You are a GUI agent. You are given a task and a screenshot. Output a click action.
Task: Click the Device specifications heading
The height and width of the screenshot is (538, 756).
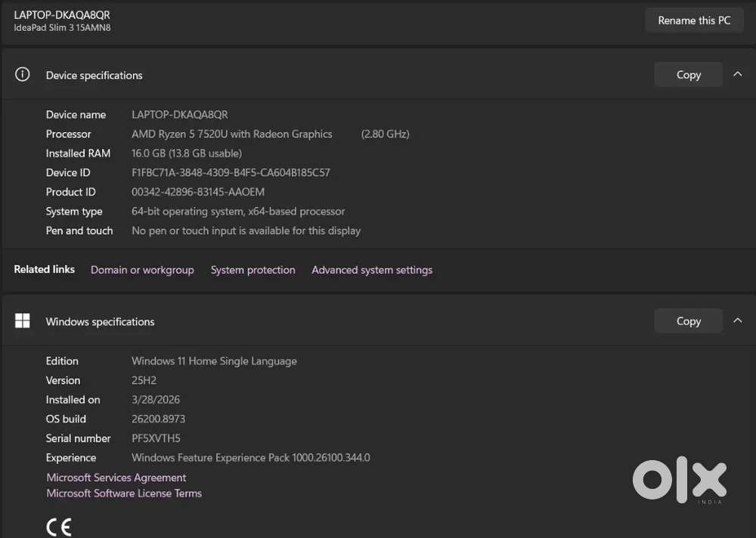[x=94, y=76]
